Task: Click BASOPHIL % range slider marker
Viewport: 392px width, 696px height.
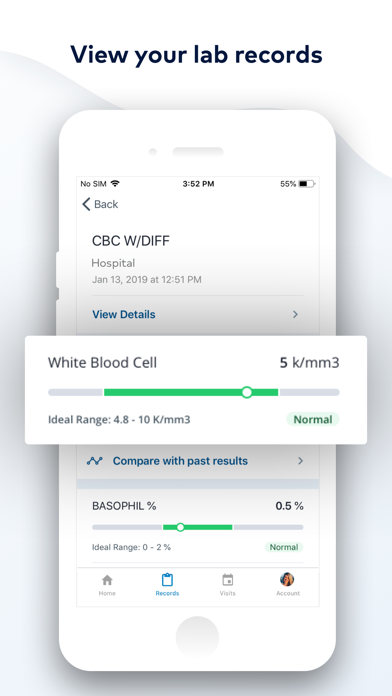Action: (x=180, y=527)
